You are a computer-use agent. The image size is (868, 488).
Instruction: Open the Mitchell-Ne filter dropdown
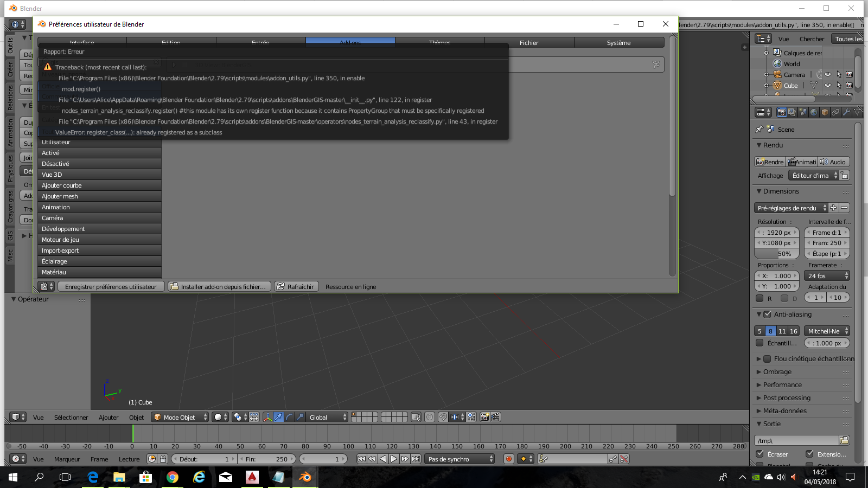[x=827, y=331]
